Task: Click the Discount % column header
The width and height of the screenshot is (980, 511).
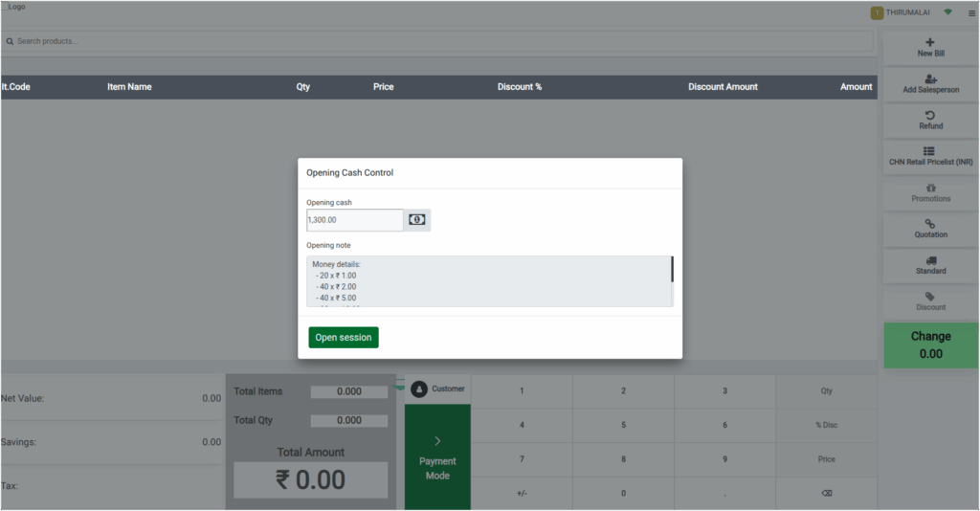Action: click(x=520, y=87)
